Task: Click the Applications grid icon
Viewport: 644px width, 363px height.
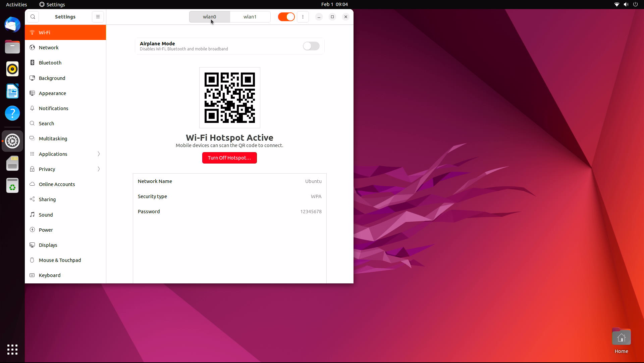Action: tap(32, 154)
